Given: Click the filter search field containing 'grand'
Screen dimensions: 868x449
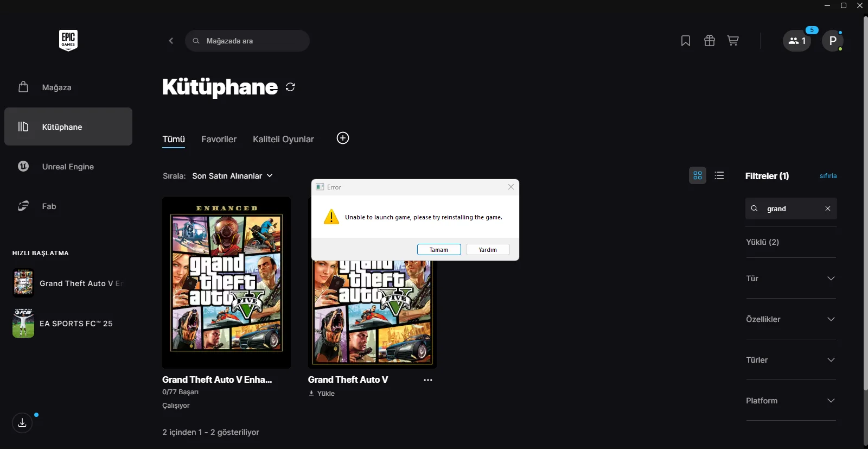Looking at the screenshot, I should tap(791, 208).
